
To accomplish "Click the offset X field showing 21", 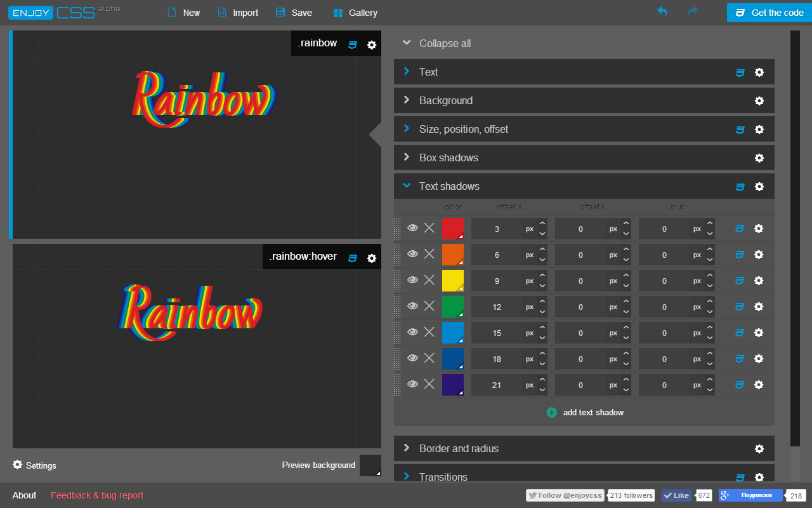I will [497, 385].
